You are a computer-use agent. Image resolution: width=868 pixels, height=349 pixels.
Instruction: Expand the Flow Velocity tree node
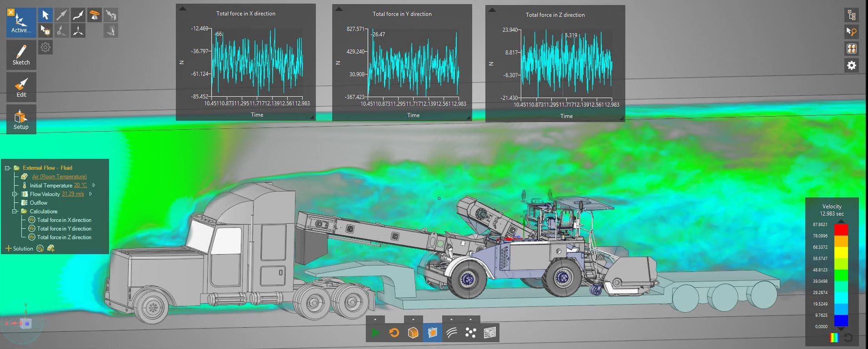(x=15, y=194)
